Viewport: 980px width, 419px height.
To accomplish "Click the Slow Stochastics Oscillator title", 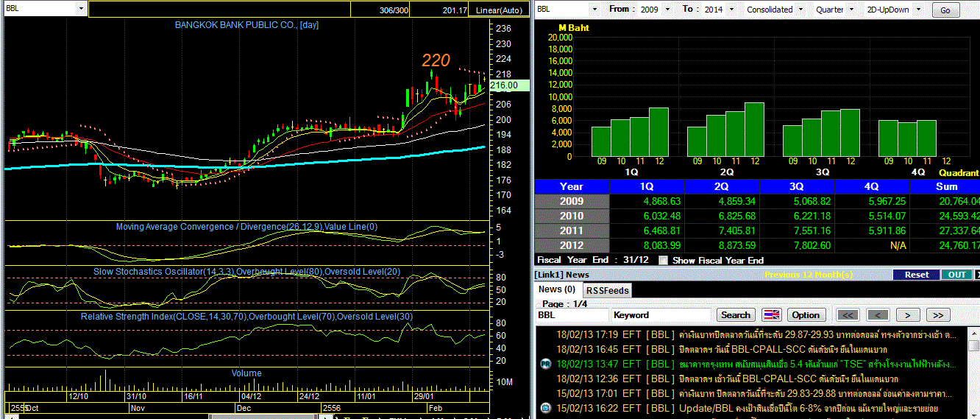I will pyautogui.click(x=247, y=272).
